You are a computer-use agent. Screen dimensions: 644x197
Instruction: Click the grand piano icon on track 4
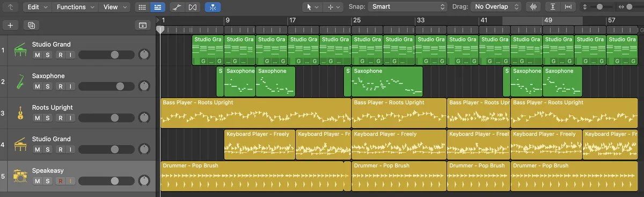(x=20, y=144)
